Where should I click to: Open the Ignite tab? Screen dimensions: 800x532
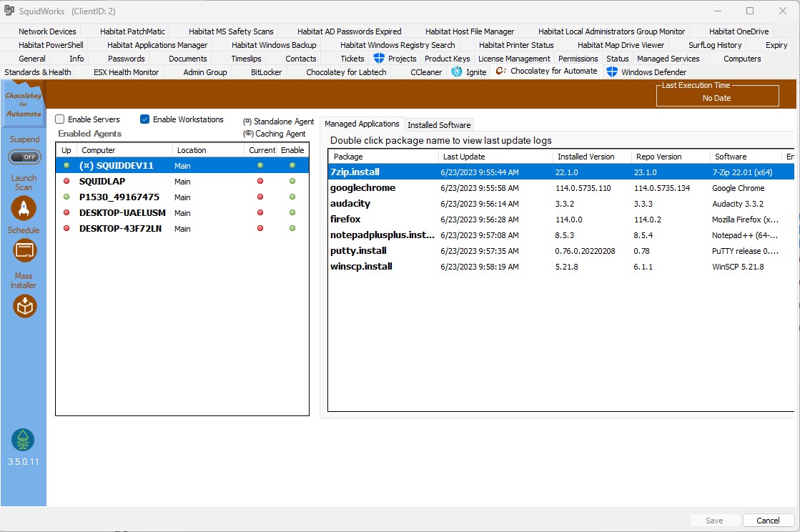(x=470, y=72)
